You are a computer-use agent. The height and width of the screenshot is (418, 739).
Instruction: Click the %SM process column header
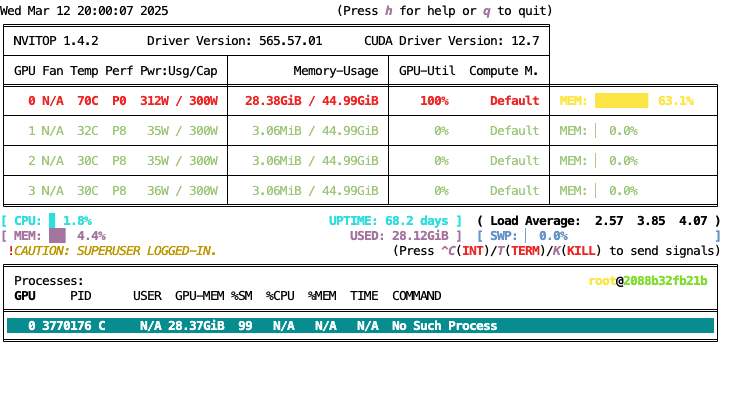pos(241,296)
